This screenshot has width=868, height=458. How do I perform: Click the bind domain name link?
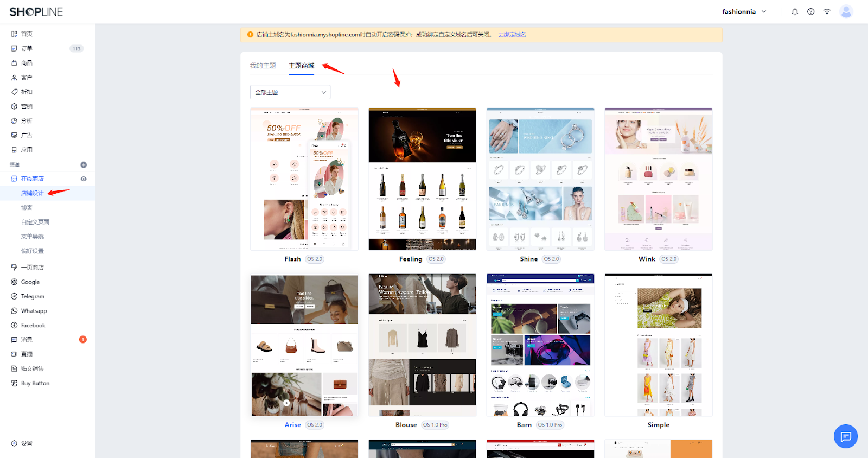(x=512, y=35)
